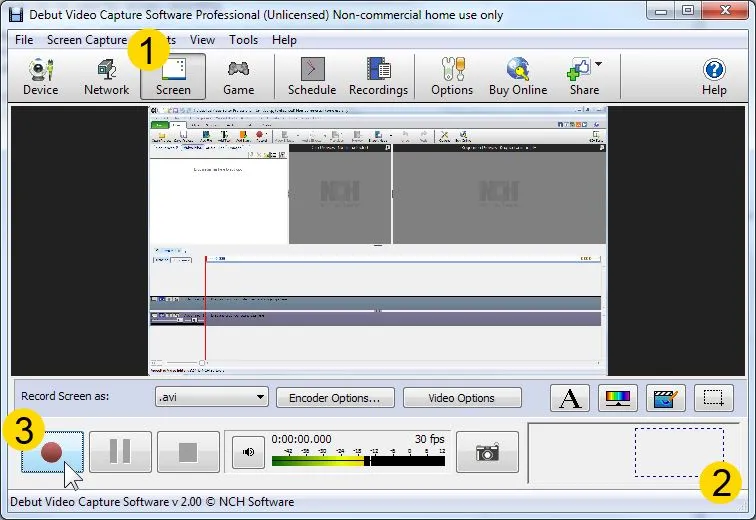756x520 pixels.
Task: Click the Debut app icon in title bar
Action: click(16, 14)
